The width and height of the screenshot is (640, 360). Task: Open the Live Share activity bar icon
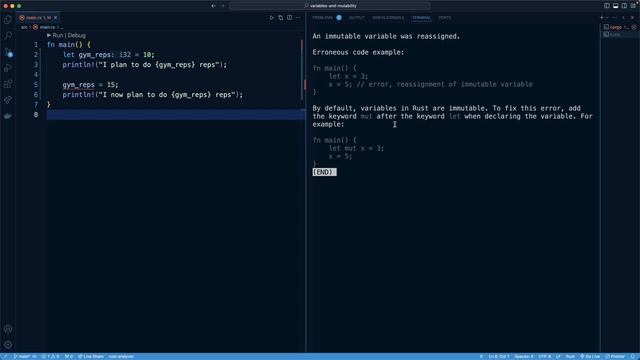pyautogui.click(x=8, y=100)
